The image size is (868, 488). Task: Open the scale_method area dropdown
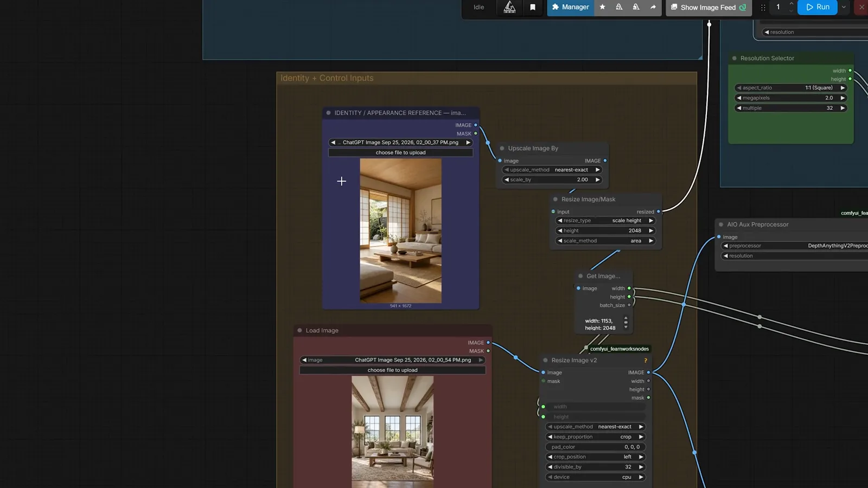pyautogui.click(x=605, y=241)
